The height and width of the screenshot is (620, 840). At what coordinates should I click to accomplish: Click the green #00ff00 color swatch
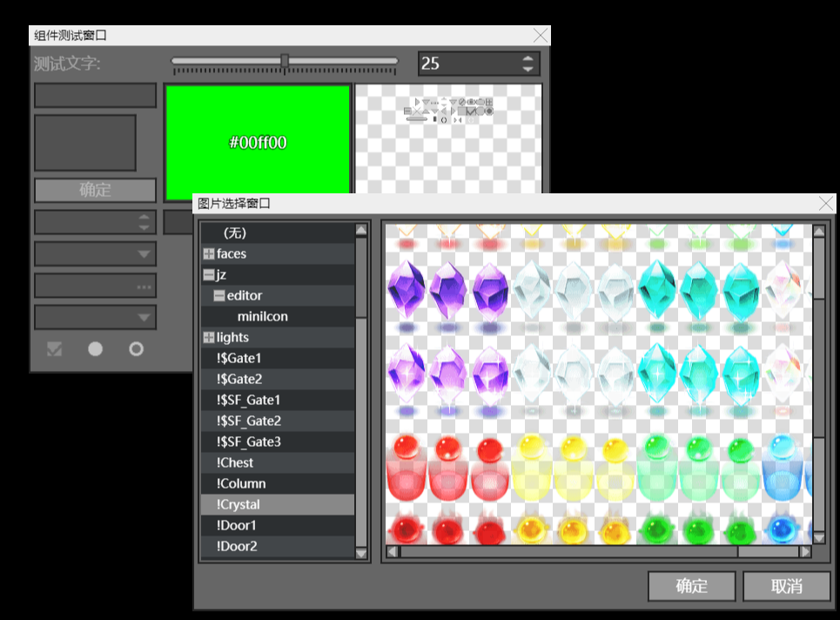coord(258,143)
